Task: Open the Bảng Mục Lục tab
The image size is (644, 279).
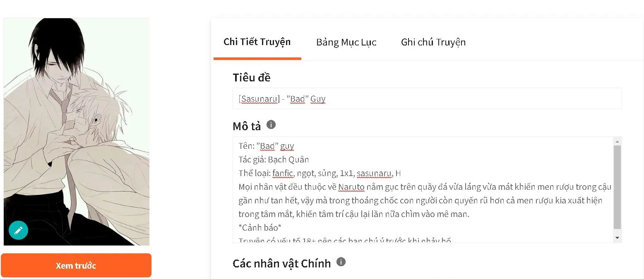Action: (346, 42)
